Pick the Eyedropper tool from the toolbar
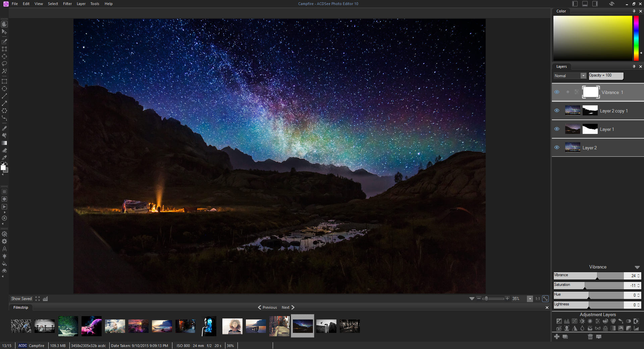The image size is (644, 349). [x=4, y=158]
